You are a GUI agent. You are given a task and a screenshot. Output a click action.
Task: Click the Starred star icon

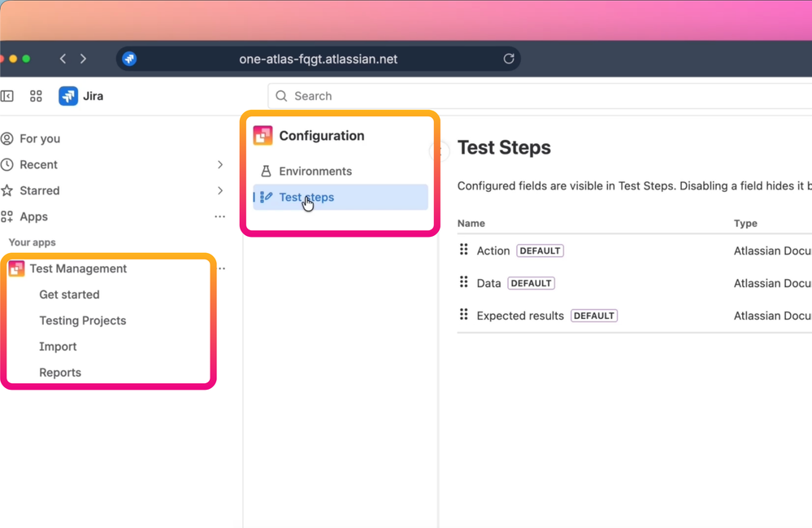point(7,190)
